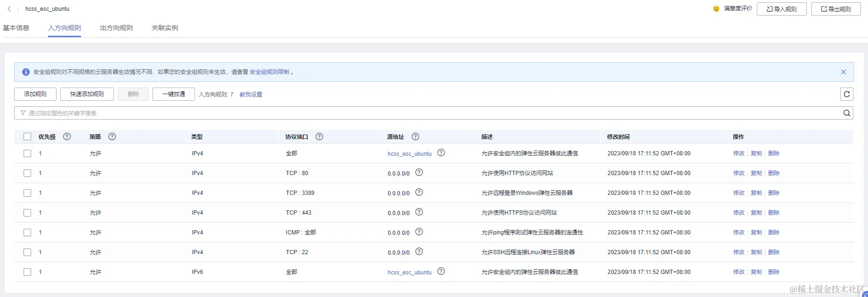This screenshot has width=868, height=297.
Task: Click the 描述 column header
Action: pyautogui.click(x=487, y=137)
